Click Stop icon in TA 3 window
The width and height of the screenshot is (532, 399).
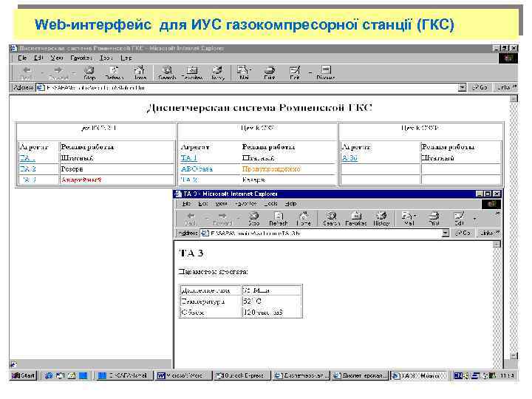point(253,219)
